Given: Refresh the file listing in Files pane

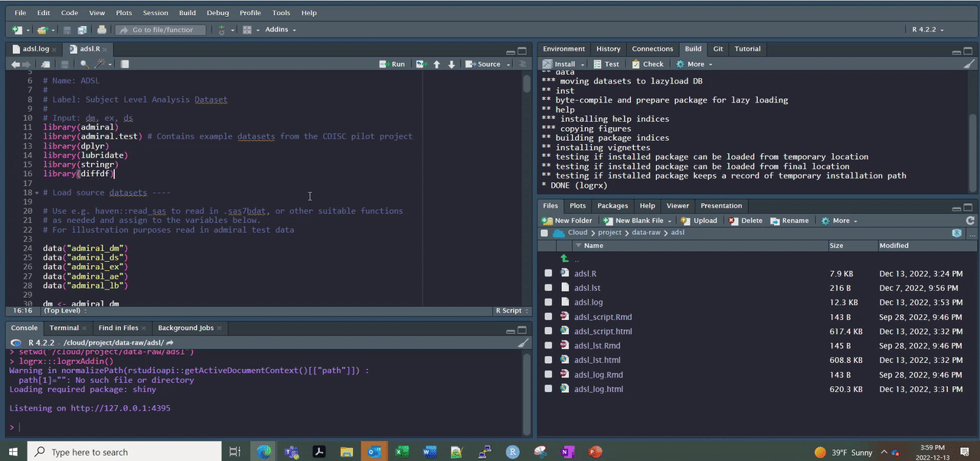Looking at the screenshot, I should [x=971, y=221].
